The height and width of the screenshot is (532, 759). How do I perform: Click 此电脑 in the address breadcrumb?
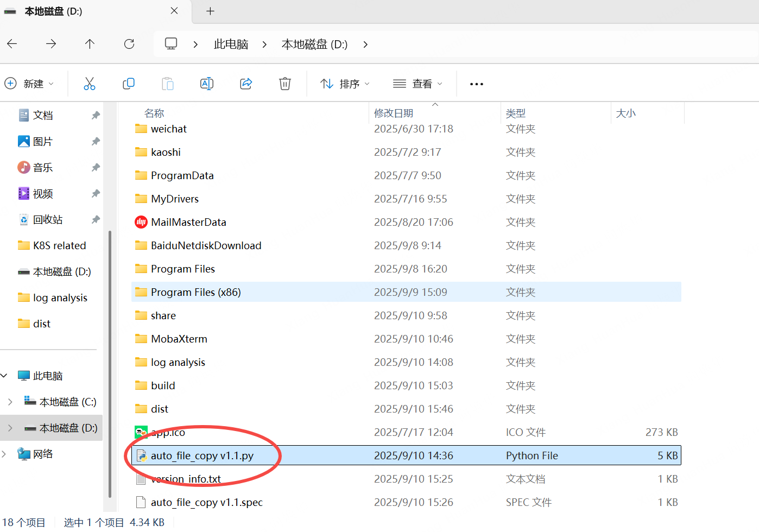pyautogui.click(x=231, y=45)
